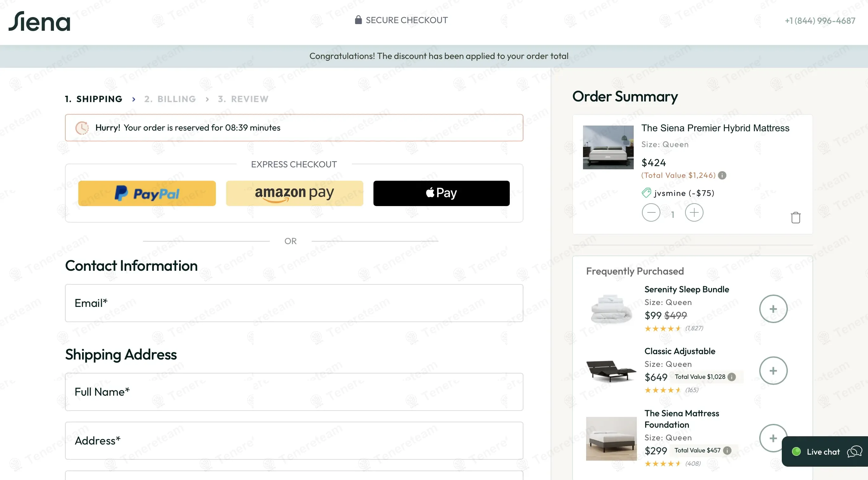Add Serenity Sleep Bundle with plus icon
Screen dimensions: 868x480
[x=773, y=309]
